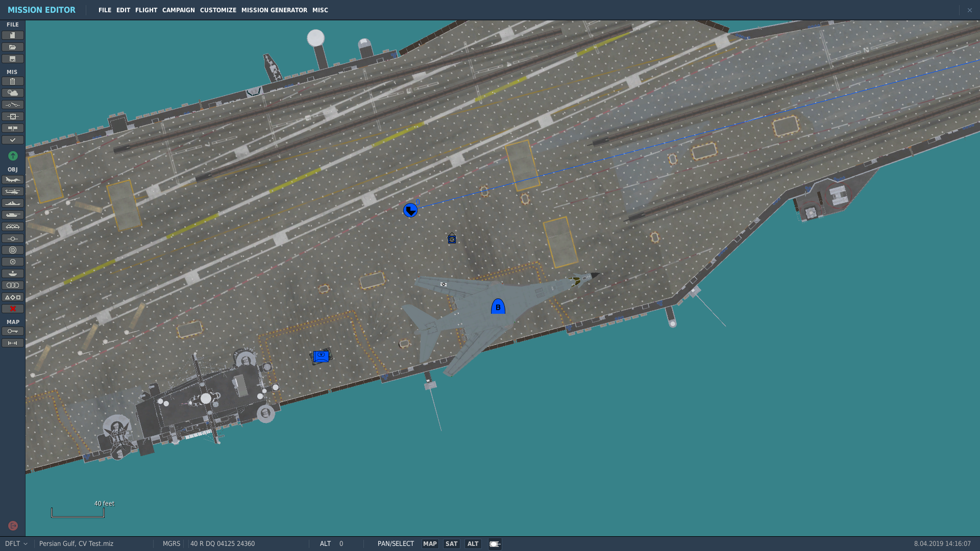Select the distance ruler measure tool

click(13, 343)
